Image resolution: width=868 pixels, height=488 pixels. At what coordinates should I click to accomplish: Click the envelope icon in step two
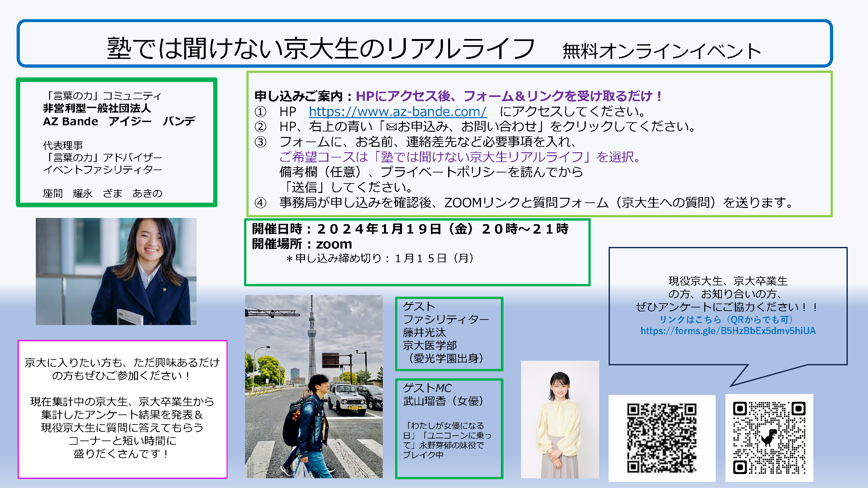[x=391, y=127]
